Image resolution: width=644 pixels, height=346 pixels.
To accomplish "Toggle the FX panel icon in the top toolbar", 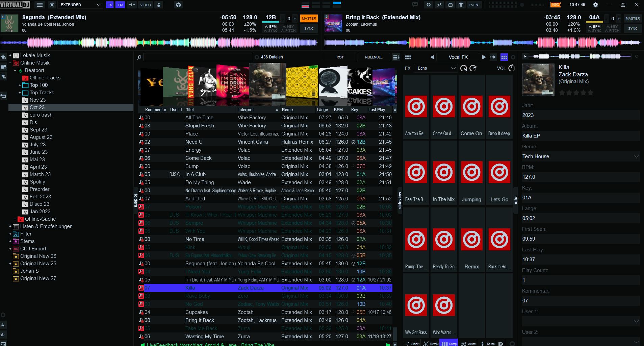I will 110,5.
